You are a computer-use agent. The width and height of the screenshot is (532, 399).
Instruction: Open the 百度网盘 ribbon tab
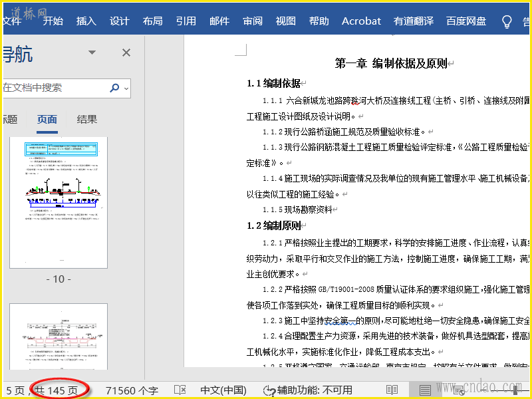tap(466, 21)
